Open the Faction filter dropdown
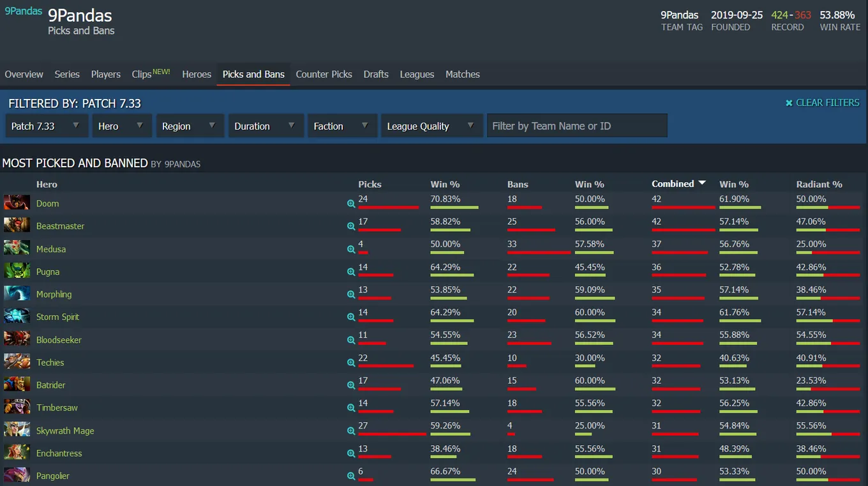 pyautogui.click(x=341, y=126)
